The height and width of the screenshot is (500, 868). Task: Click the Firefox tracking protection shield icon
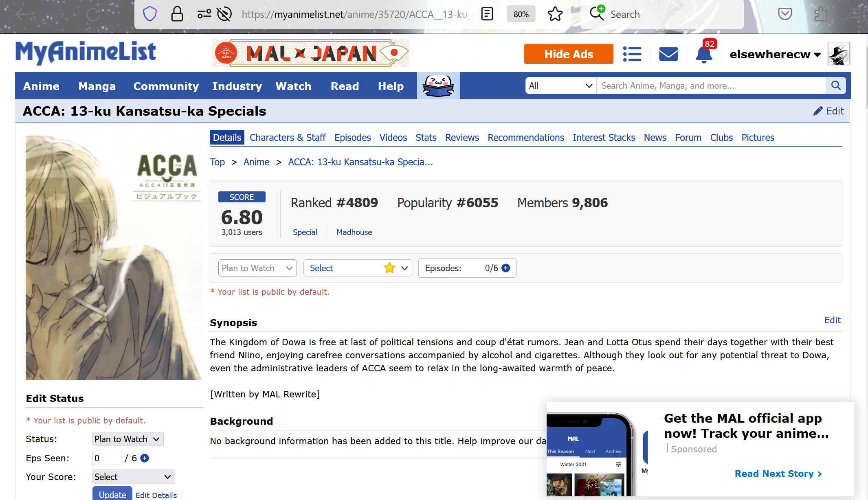tap(149, 14)
